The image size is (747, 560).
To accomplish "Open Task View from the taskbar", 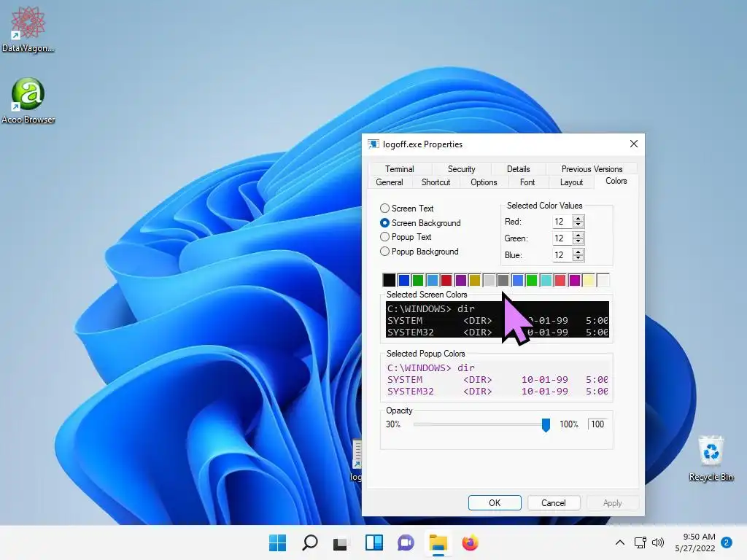I will point(340,542).
